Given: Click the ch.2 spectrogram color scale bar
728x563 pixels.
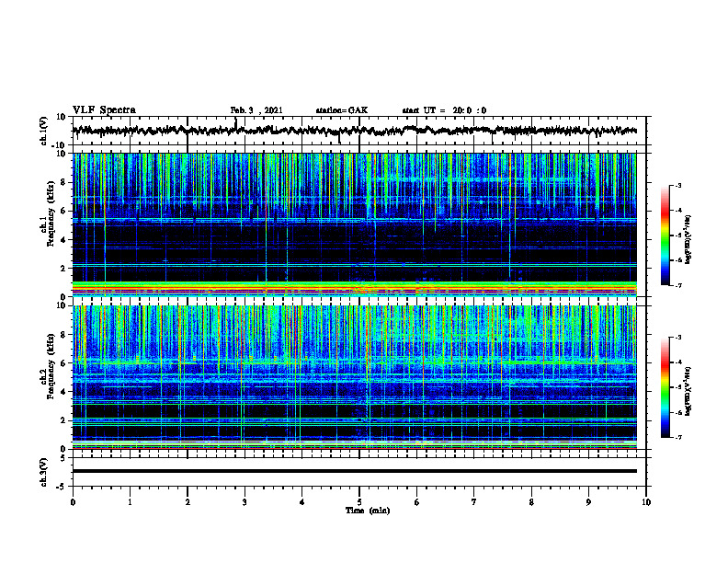Looking at the screenshot, I should (x=665, y=387).
